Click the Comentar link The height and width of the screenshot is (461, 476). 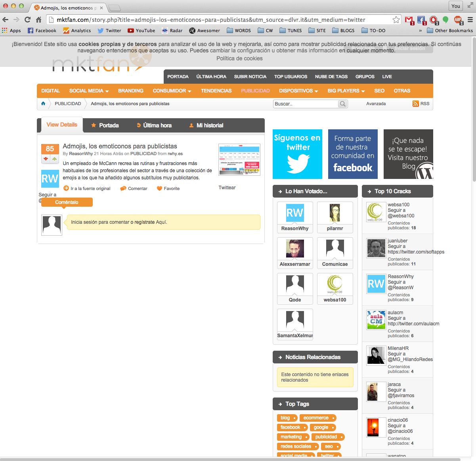click(134, 188)
